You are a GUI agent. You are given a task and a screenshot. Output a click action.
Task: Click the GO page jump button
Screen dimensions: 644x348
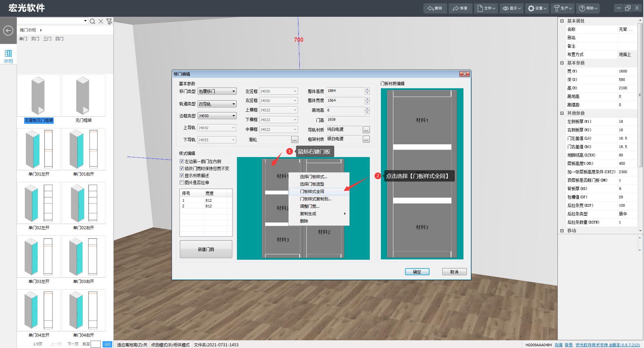[x=107, y=344]
